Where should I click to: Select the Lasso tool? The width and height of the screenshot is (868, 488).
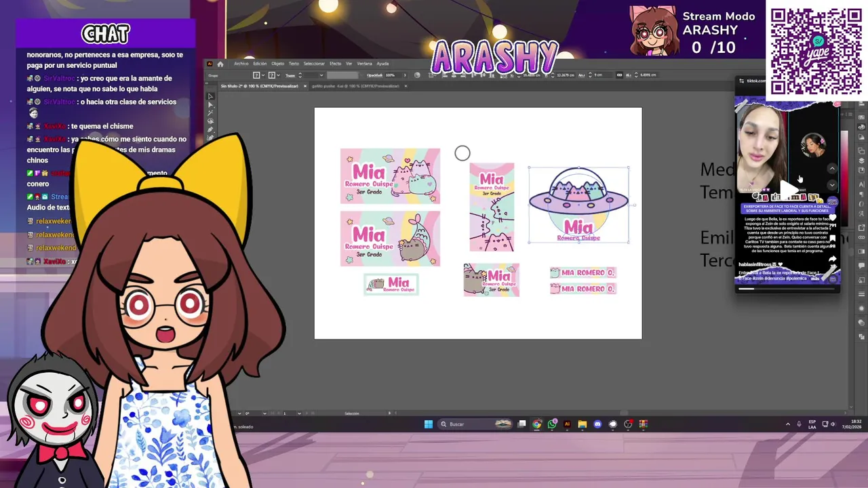210,121
